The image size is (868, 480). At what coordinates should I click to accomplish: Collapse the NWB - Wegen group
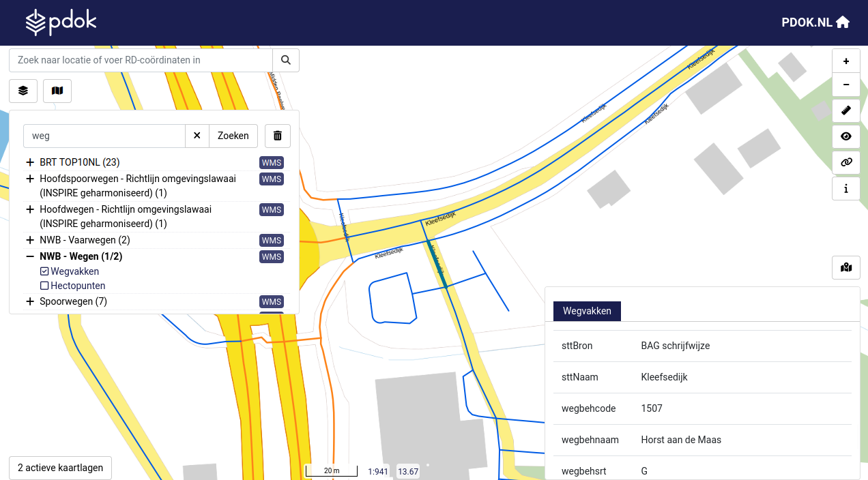(30, 256)
